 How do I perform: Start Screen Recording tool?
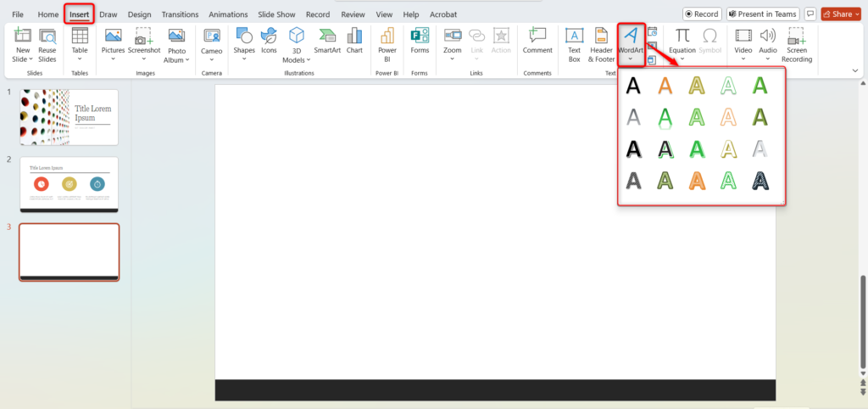[x=797, y=41]
